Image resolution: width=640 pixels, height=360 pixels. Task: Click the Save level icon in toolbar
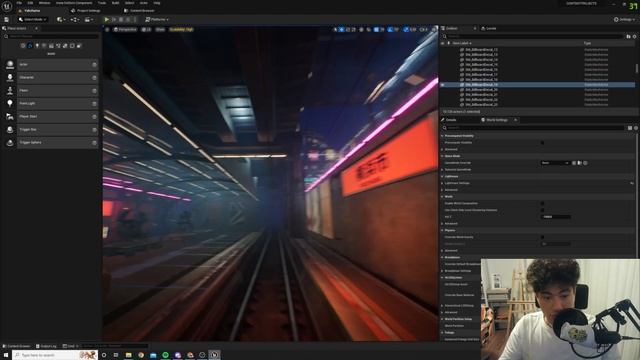(7, 20)
